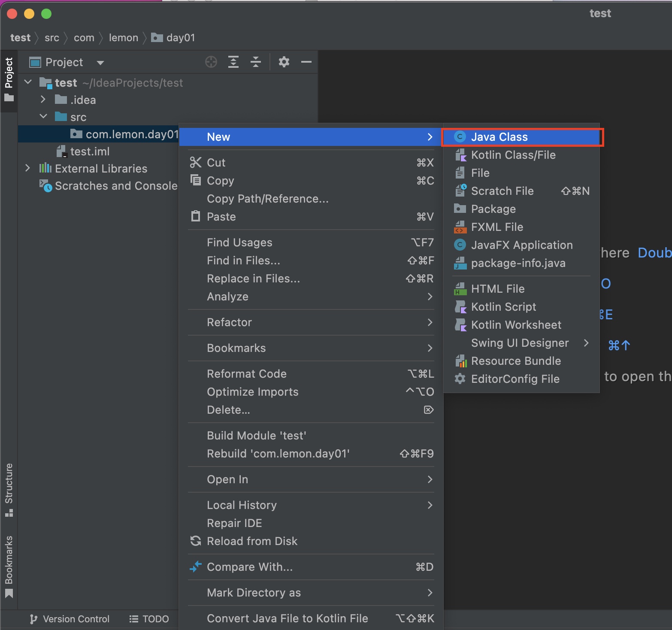Viewport: 672px width, 630px height.
Task: Hide the Project panel with minus icon
Action: click(x=306, y=62)
